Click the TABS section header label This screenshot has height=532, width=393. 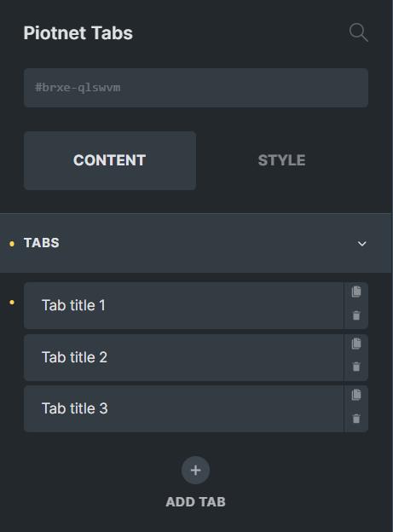42,243
